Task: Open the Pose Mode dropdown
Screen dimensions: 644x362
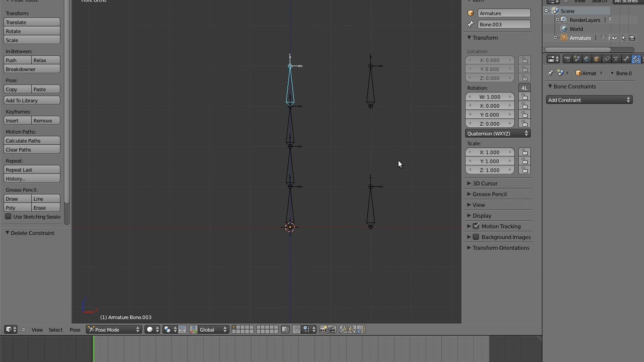Action: (x=114, y=329)
